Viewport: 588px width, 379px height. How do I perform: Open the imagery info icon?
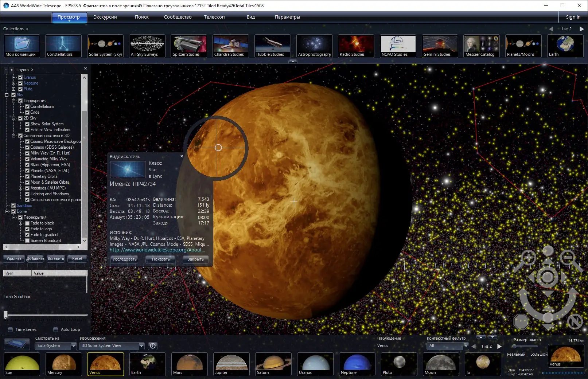coord(153,346)
